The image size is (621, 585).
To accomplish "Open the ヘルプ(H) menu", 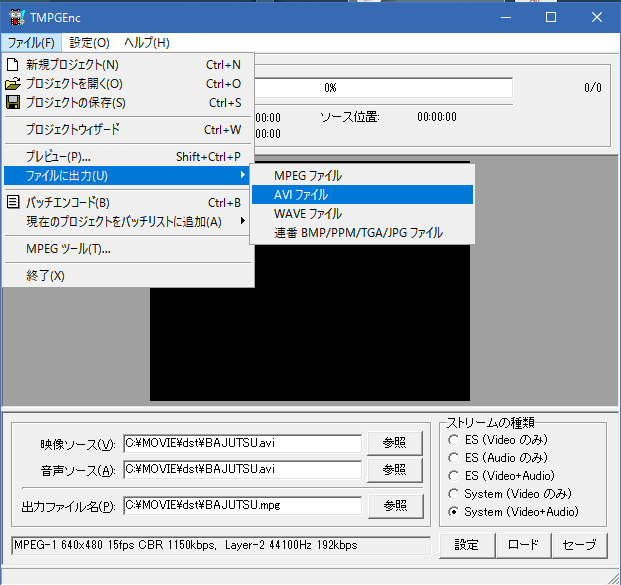I will tap(146, 42).
